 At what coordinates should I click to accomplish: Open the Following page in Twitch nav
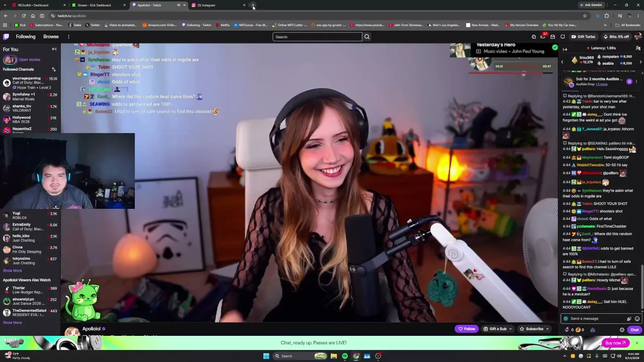(x=26, y=37)
